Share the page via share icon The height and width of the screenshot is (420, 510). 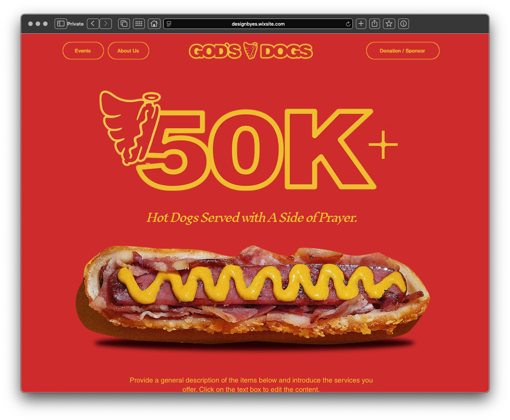[x=375, y=24]
